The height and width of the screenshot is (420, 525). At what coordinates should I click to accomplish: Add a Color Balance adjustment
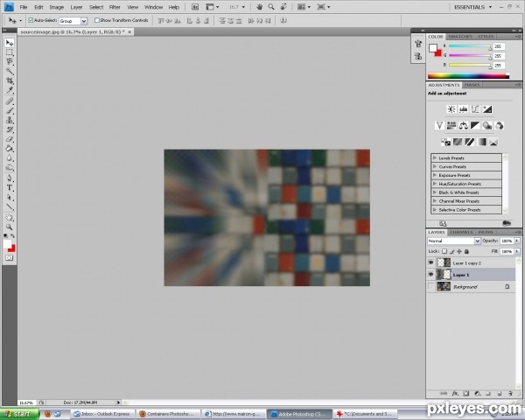tap(464, 126)
